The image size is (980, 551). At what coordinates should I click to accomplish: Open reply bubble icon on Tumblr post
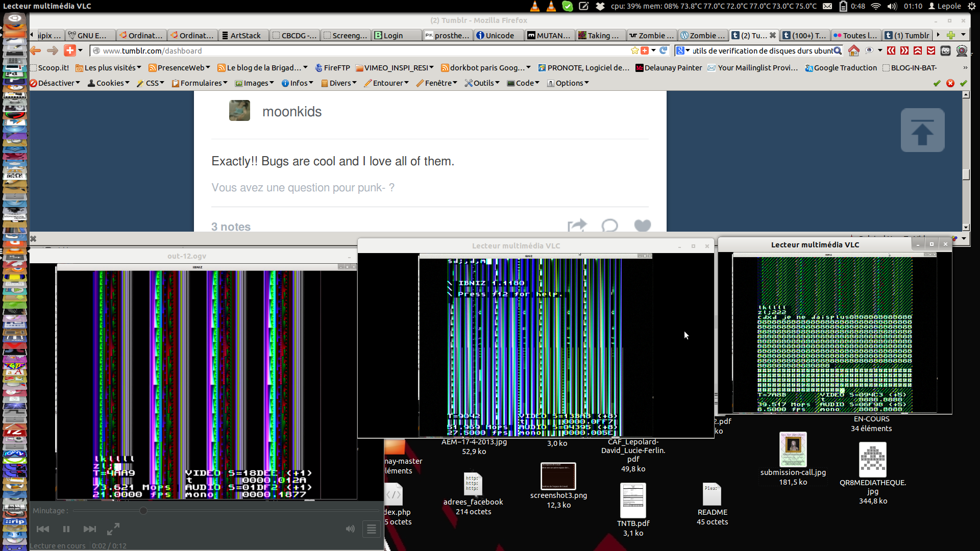tap(609, 226)
